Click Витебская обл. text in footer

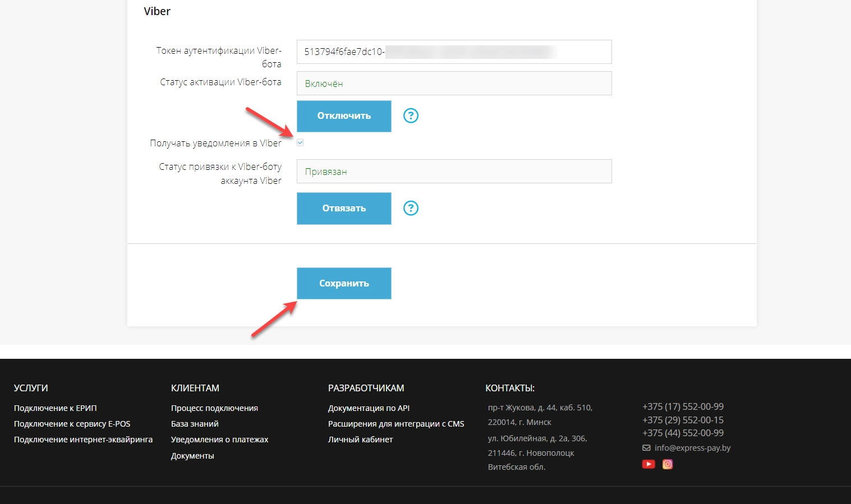pyautogui.click(x=517, y=467)
